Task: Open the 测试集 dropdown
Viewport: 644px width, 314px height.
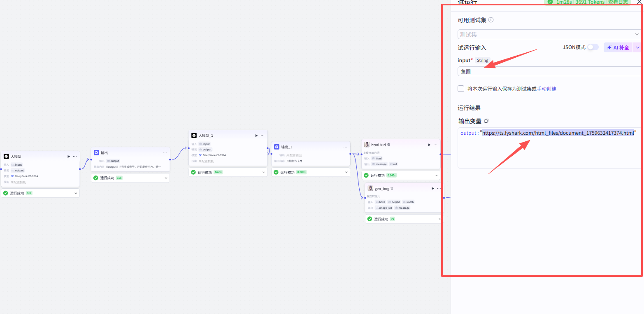Action: 549,35
